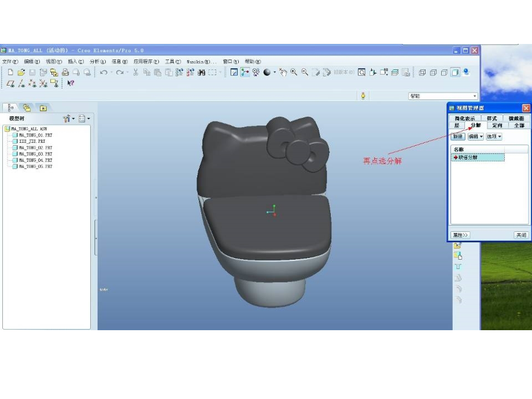Click the binoculars Find tool icon
This screenshot has height=399, width=532.
[x=202, y=72]
